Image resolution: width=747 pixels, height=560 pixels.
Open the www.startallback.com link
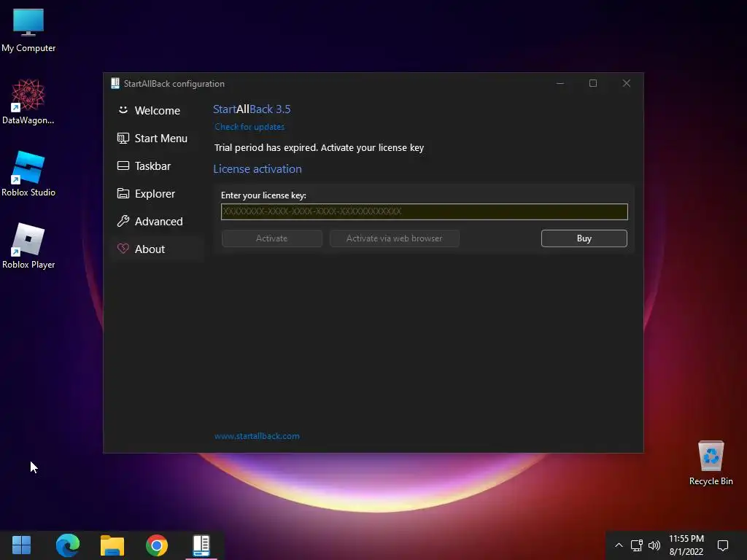coord(257,436)
